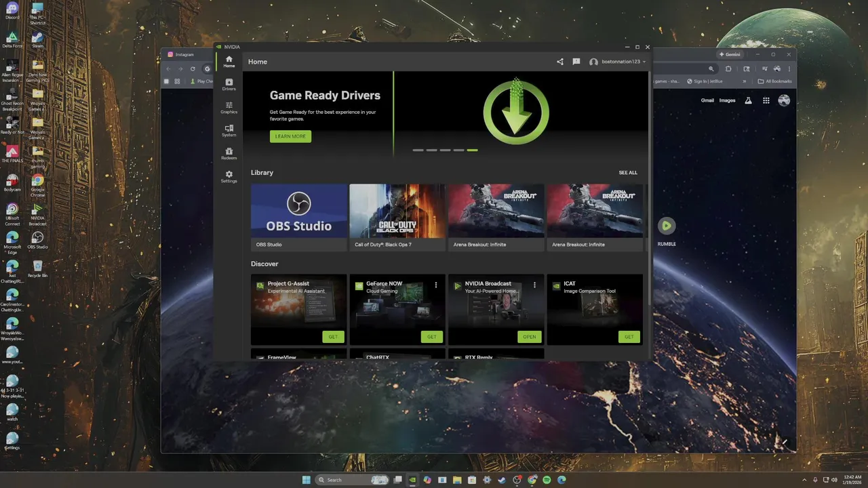Viewport: 868px width, 488px height.
Task: Click the Gemini button in Chrome title bar
Action: click(x=730, y=54)
